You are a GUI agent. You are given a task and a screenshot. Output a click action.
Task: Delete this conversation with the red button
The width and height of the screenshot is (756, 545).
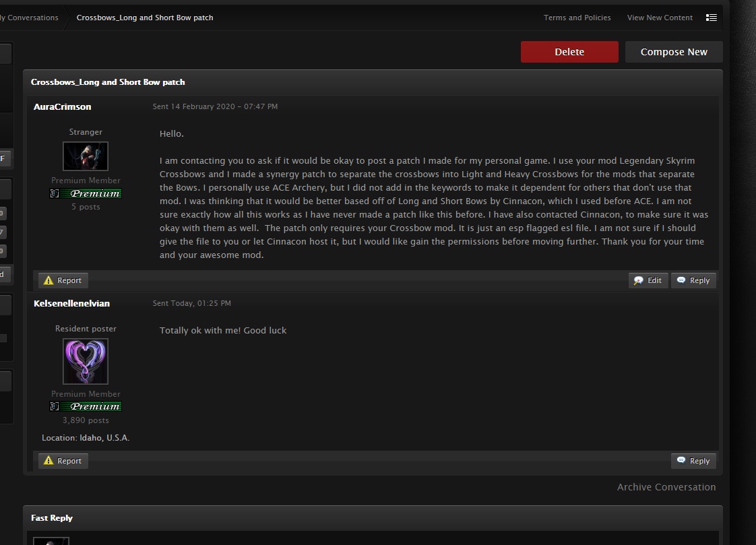pos(569,52)
